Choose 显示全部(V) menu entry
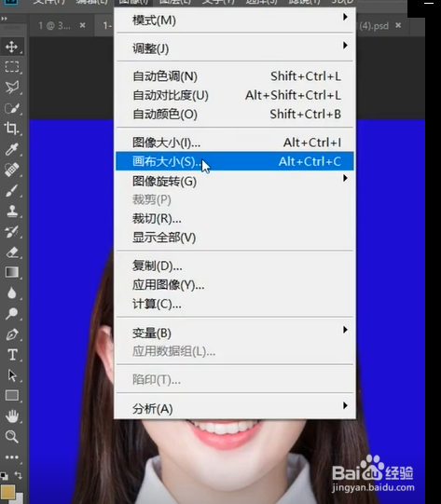This screenshot has width=441, height=504. (x=235, y=238)
